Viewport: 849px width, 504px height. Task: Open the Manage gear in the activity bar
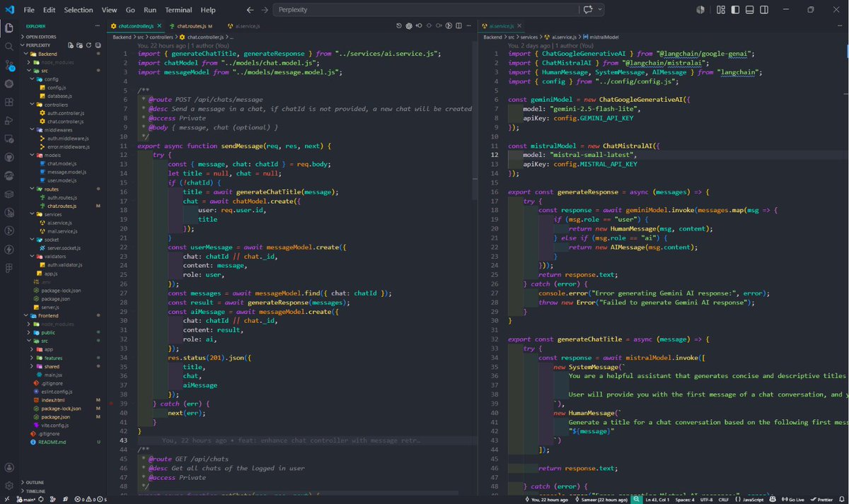coord(9,486)
